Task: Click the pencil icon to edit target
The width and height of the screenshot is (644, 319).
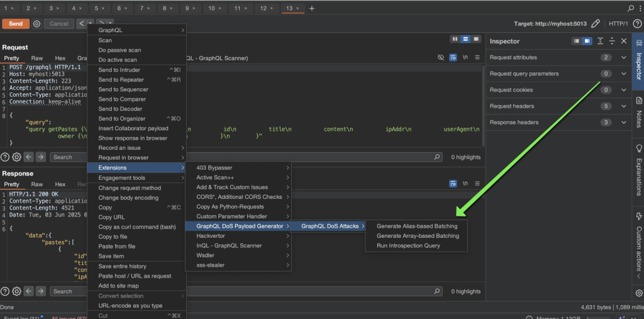Action: pyautogui.click(x=596, y=24)
